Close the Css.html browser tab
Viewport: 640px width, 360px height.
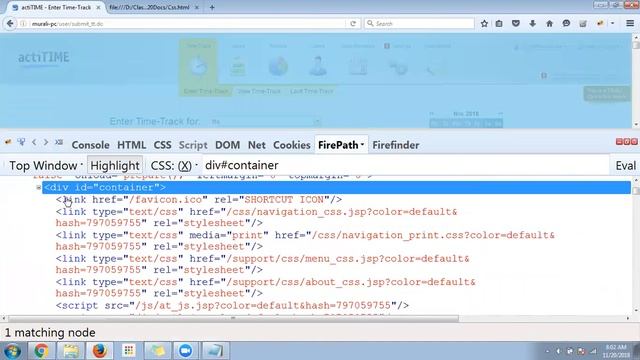coord(196,7)
